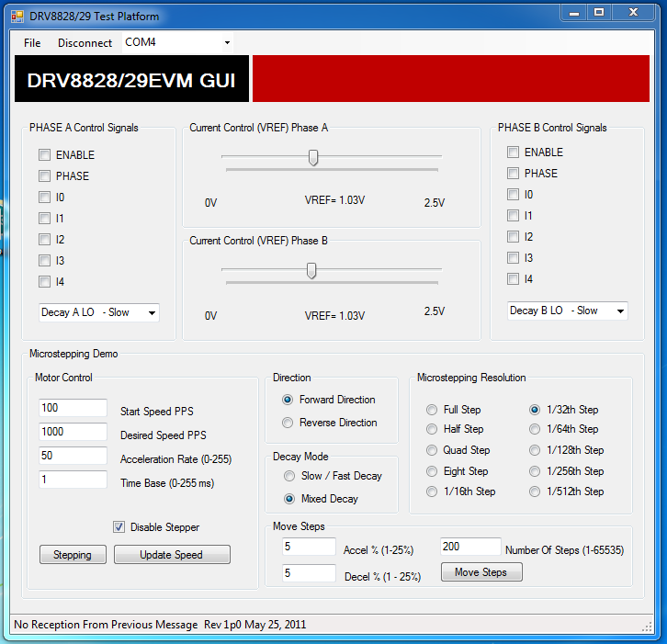Select Slow / Fast Decay mode
The image size is (667, 644).
[289, 476]
